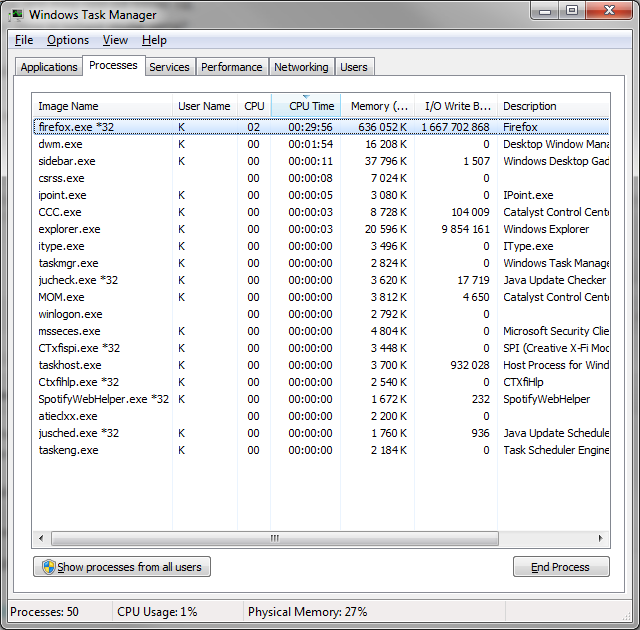The height and width of the screenshot is (630, 640).
Task: Select the sidebar.exe process
Action: tap(321, 161)
